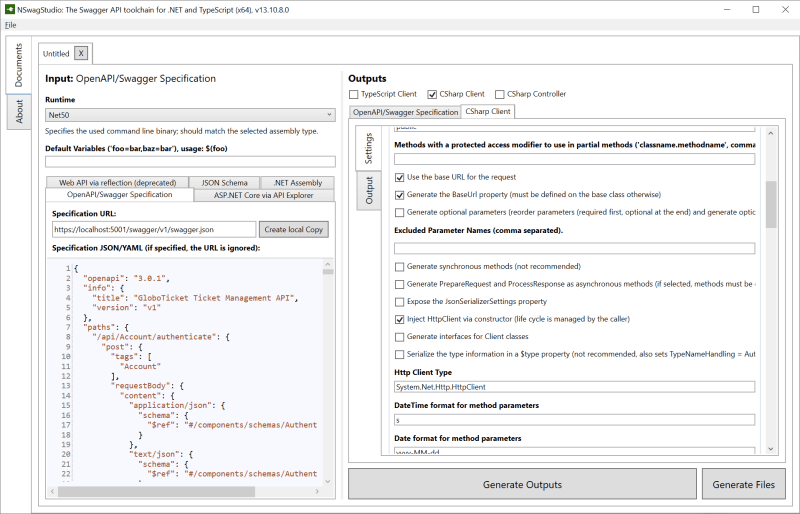The height and width of the screenshot is (514, 800).
Task: Click the JSON editor scroll down arrow
Action: point(328,481)
